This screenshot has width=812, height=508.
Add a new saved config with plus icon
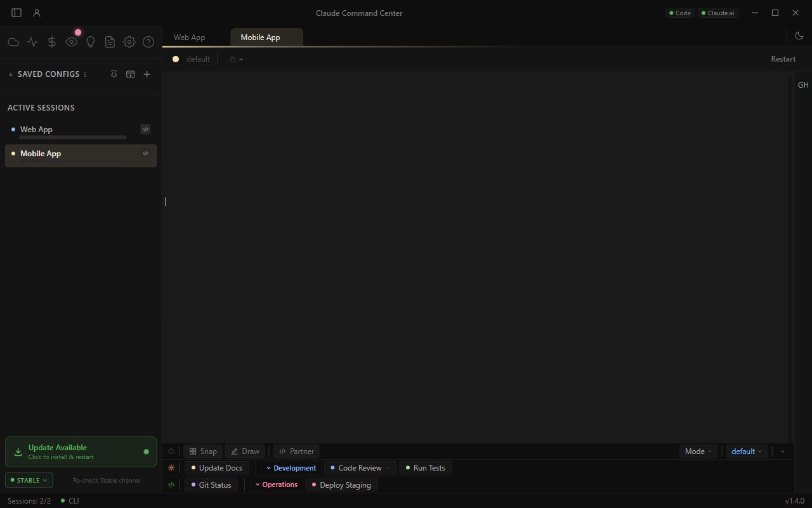147,74
